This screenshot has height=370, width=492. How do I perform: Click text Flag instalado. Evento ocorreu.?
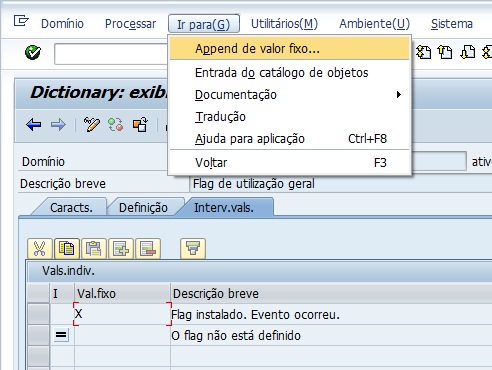(255, 315)
